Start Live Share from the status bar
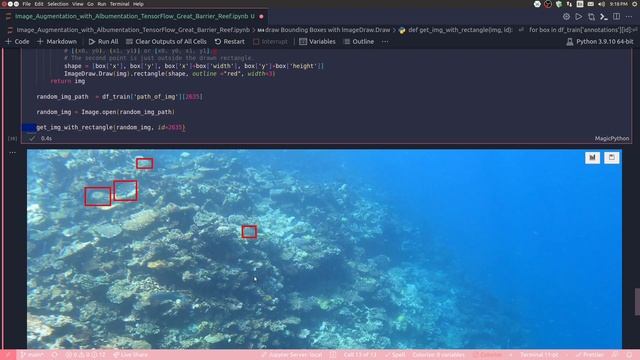Image resolution: width=640 pixels, height=360 pixels. click(130, 355)
